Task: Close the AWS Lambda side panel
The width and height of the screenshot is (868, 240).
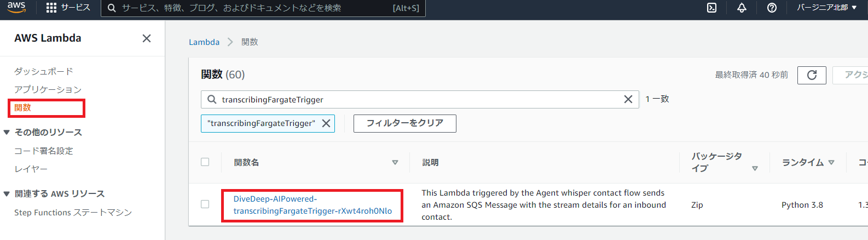Action: pyautogui.click(x=147, y=38)
